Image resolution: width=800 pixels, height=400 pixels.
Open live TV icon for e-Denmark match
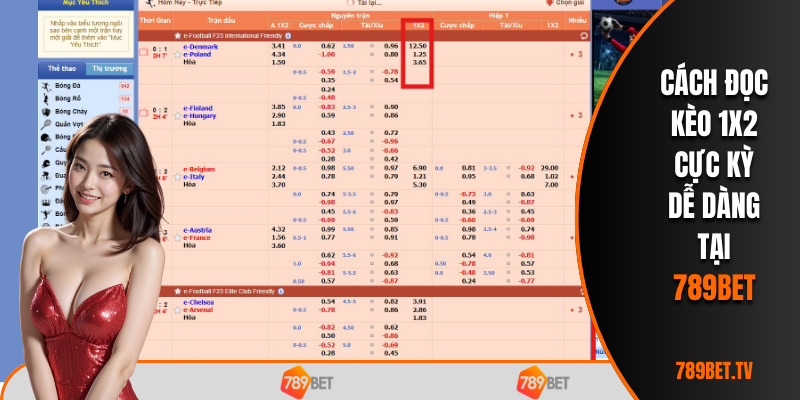click(143, 52)
